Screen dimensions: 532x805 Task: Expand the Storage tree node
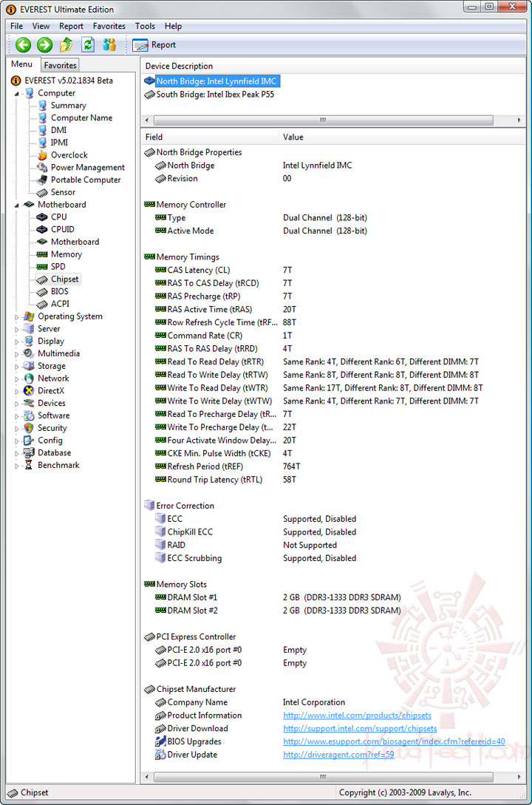click(x=16, y=366)
